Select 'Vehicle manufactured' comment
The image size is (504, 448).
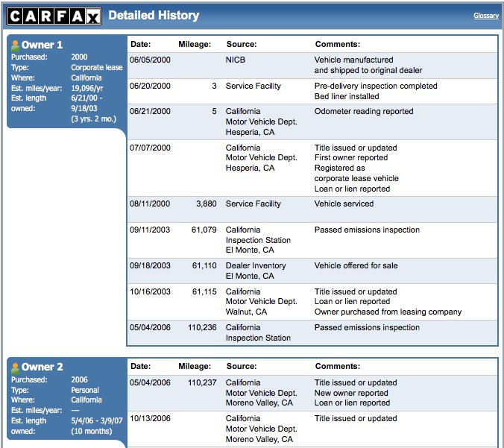click(353, 60)
